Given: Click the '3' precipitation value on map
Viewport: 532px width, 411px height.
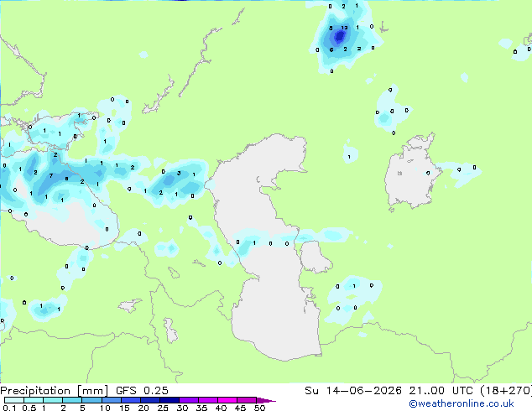Looking at the screenshot, I should [179, 174].
